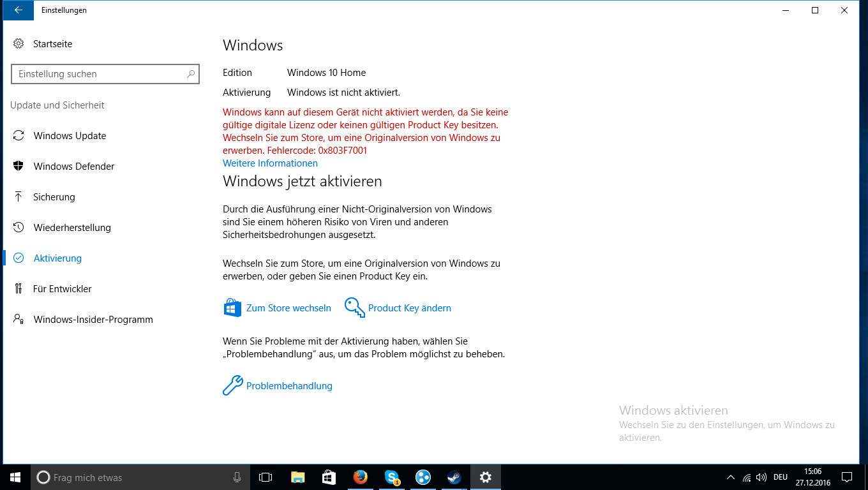The image size is (868, 490).
Task: Click the key icon for Product Key ändern
Action: [x=354, y=307]
